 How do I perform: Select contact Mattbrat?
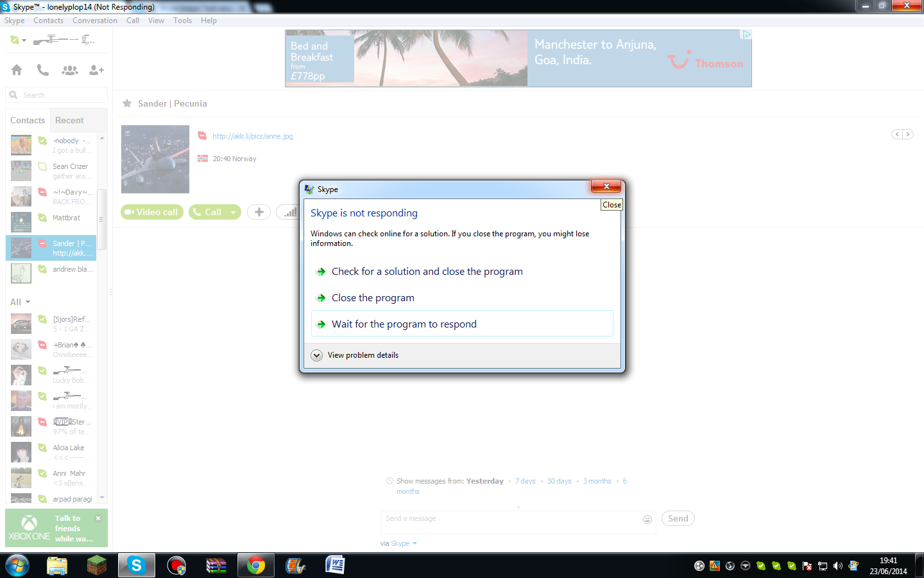51,222
